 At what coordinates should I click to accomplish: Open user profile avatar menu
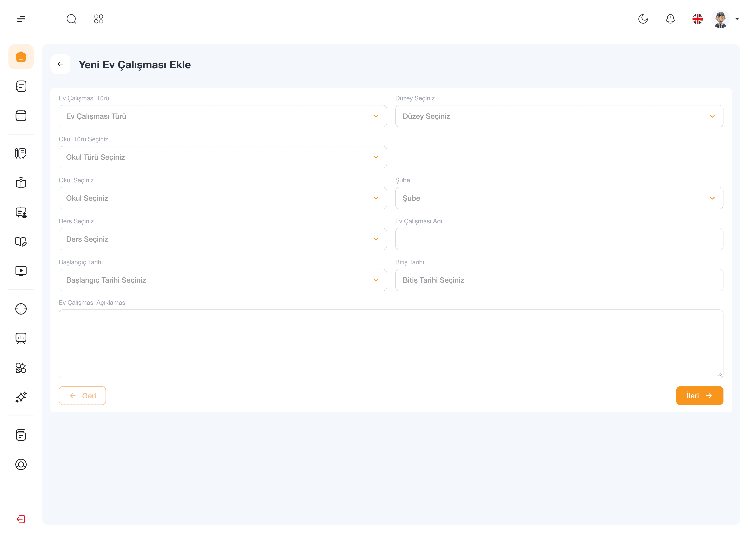tap(721, 19)
